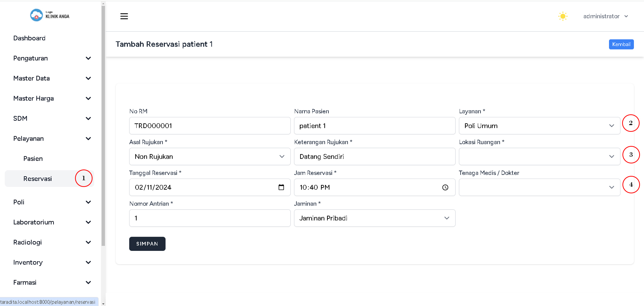Expand the Farmasi menu

pyautogui.click(x=52, y=282)
